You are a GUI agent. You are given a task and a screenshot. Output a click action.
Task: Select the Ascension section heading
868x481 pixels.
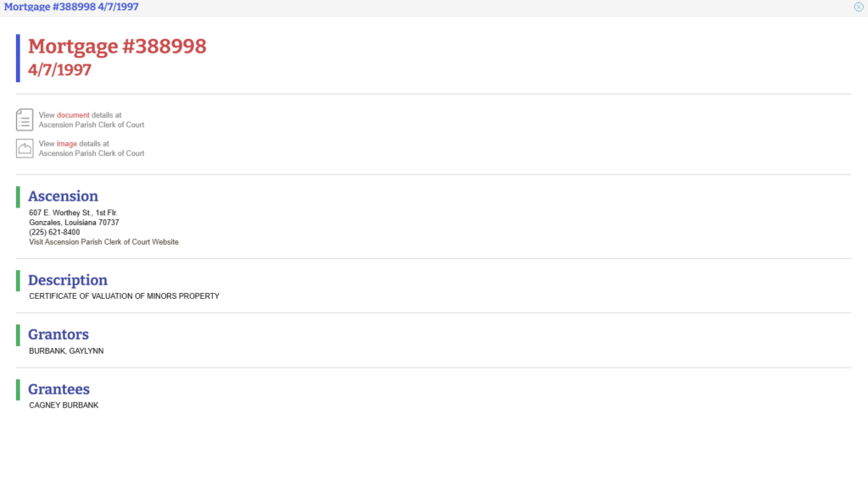click(63, 196)
